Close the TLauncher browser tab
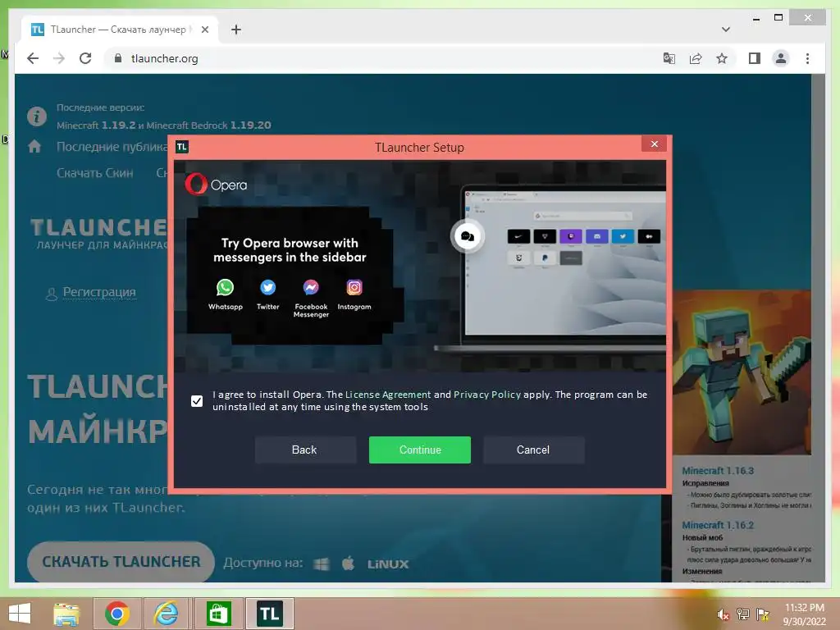This screenshot has width=840, height=630. click(204, 30)
